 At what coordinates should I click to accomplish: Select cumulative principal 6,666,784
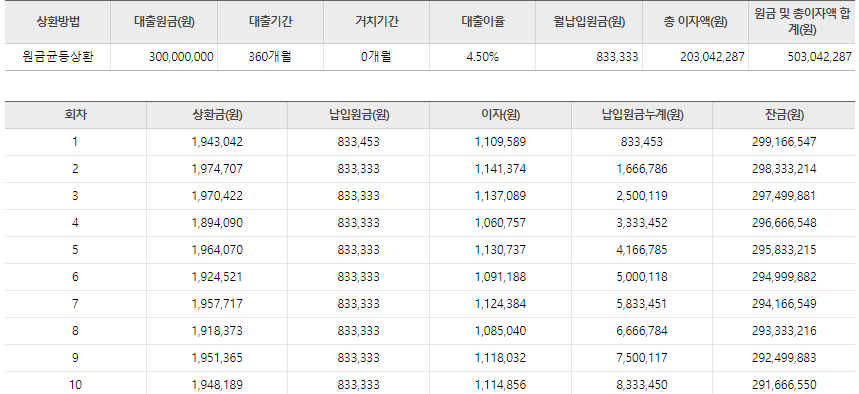(642, 331)
